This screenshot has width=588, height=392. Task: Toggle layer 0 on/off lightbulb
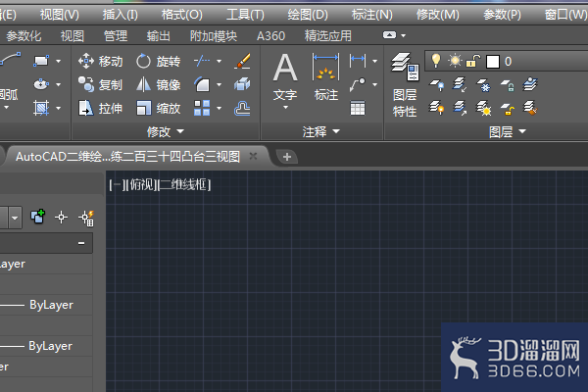click(435, 61)
